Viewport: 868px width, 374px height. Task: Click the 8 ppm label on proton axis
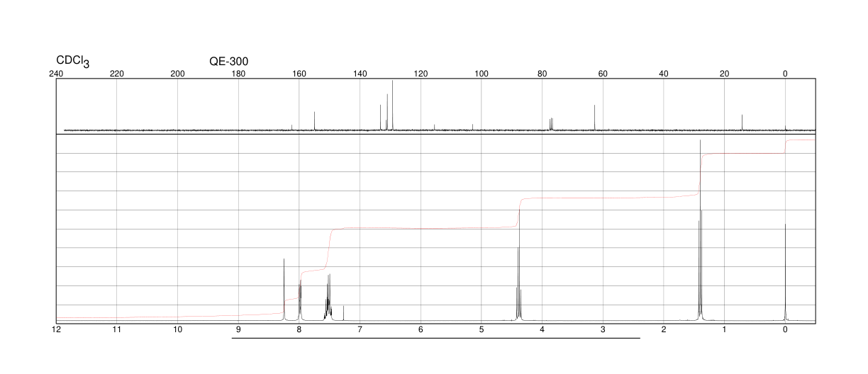pos(299,330)
